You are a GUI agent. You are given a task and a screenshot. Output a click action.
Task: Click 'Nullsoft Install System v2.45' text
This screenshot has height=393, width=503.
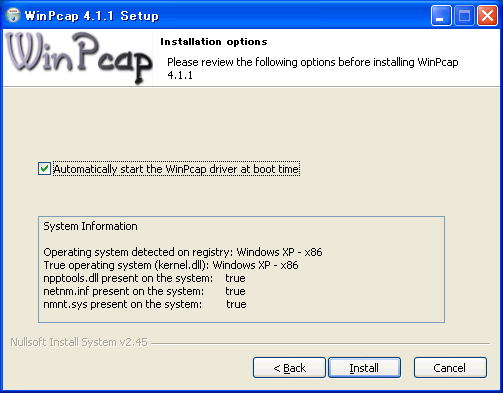(x=79, y=342)
